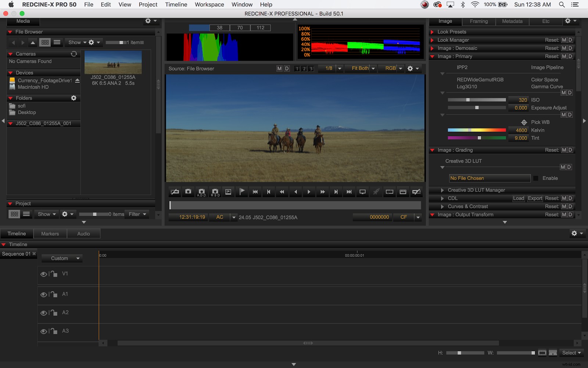Open the Workspace menu
588x368 pixels.
click(209, 4)
